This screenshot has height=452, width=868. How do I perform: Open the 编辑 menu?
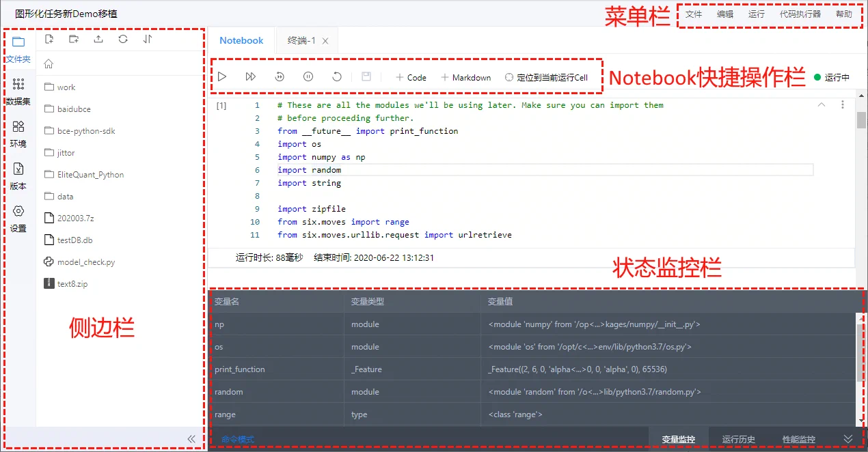point(725,14)
